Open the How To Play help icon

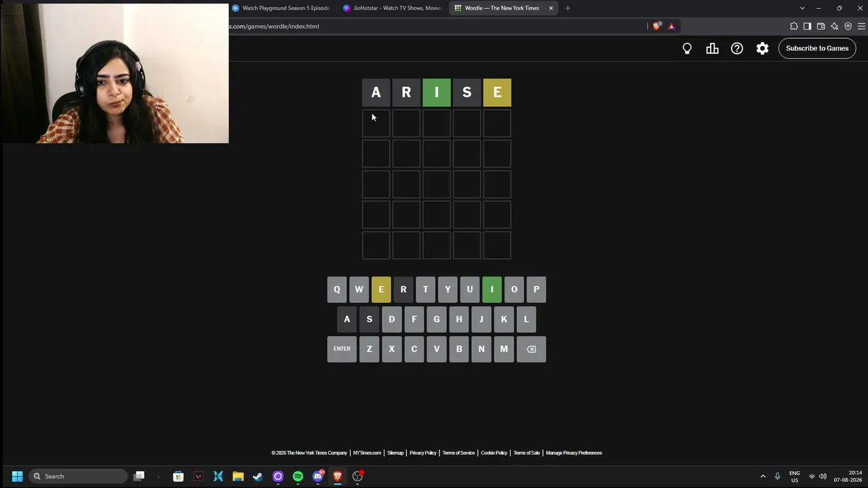pyautogui.click(x=737, y=48)
